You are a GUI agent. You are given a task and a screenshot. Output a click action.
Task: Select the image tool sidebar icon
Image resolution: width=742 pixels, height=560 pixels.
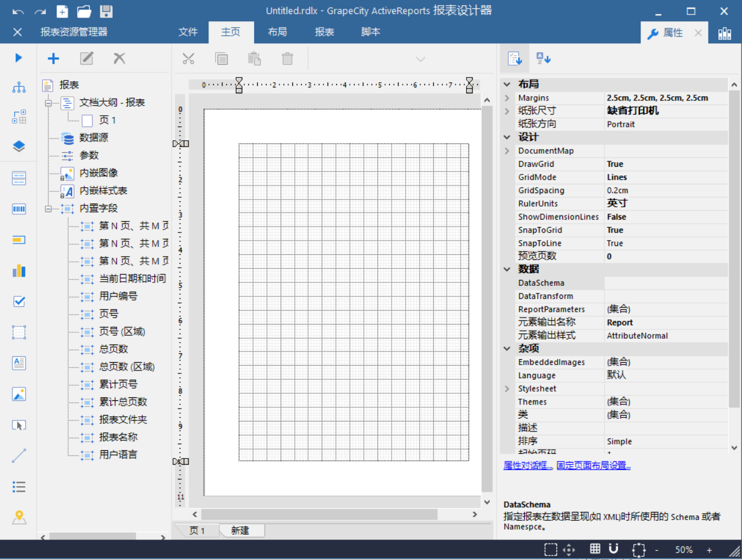click(19, 394)
